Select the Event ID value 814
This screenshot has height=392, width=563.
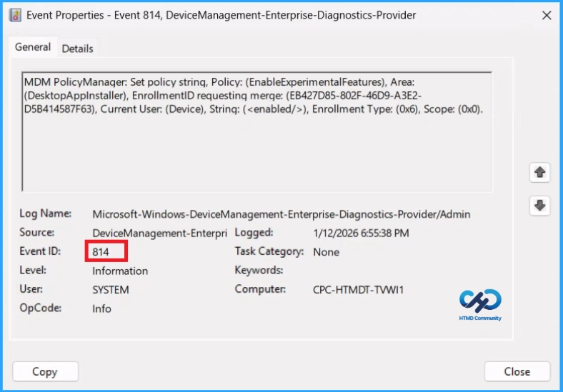pos(101,252)
